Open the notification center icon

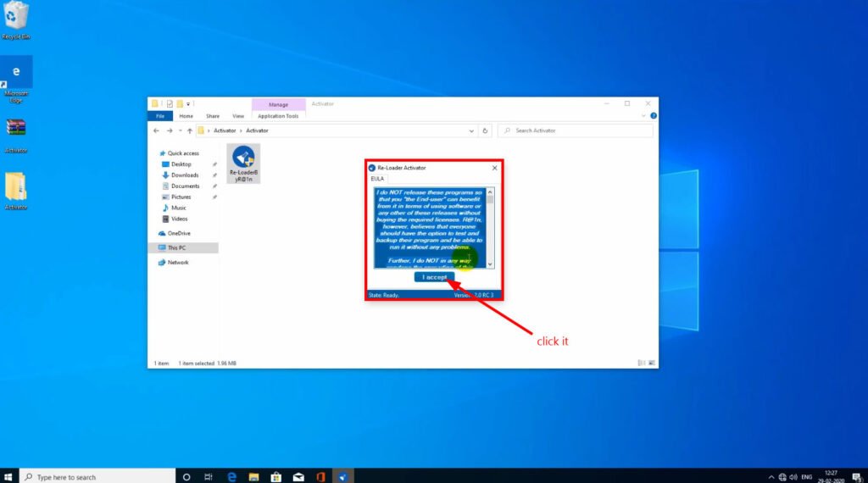point(857,477)
